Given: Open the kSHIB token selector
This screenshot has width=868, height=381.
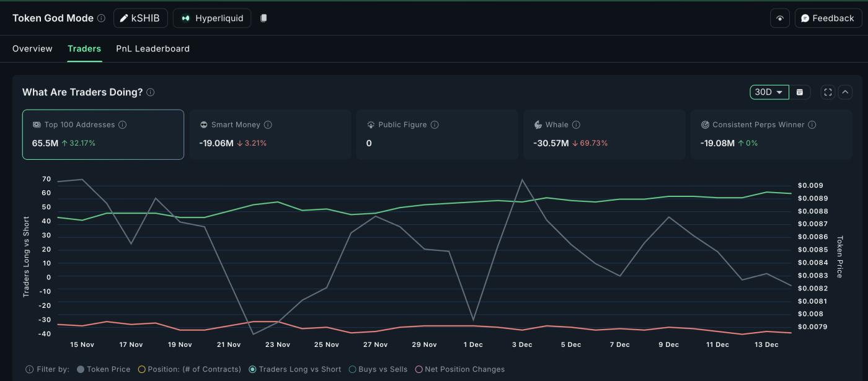Looking at the screenshot, I should [140, 19].
